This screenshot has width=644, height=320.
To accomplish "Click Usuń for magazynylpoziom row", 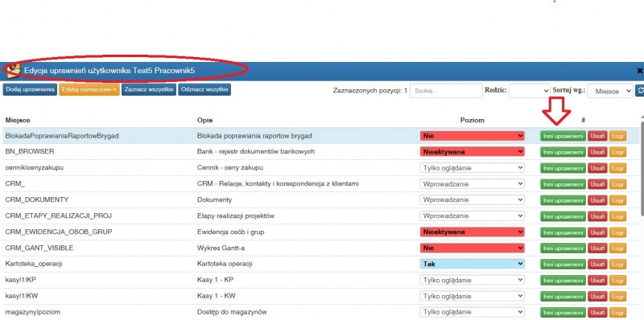I will click(x=597, y=312).
